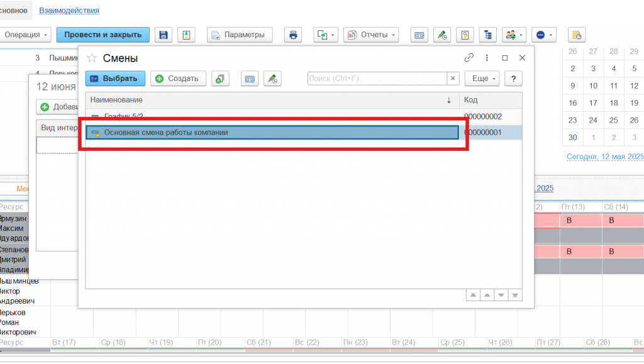This screenshot has height=364, width=644.
Task: Click the Сегодня, 12 мая 2025 link
Action: click(604, 157)
